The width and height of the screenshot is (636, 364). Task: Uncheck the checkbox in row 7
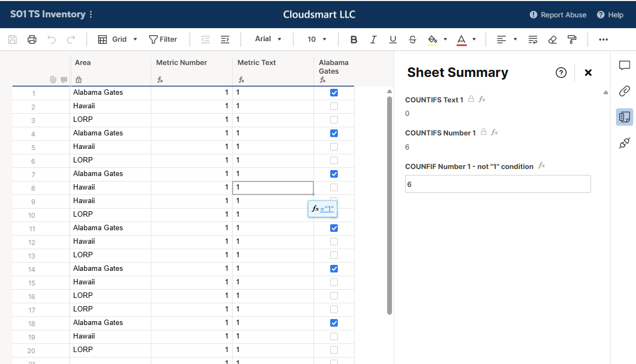click(x=334, y=174)
